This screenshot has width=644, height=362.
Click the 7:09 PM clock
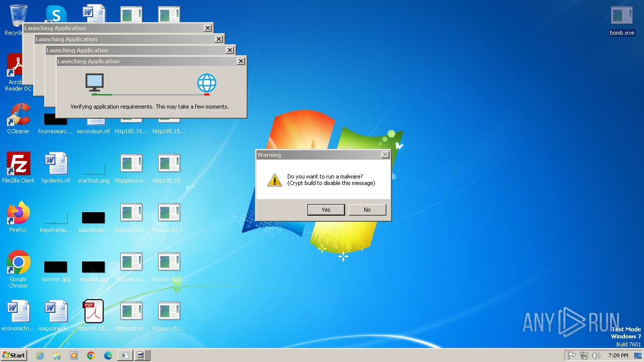618,355
